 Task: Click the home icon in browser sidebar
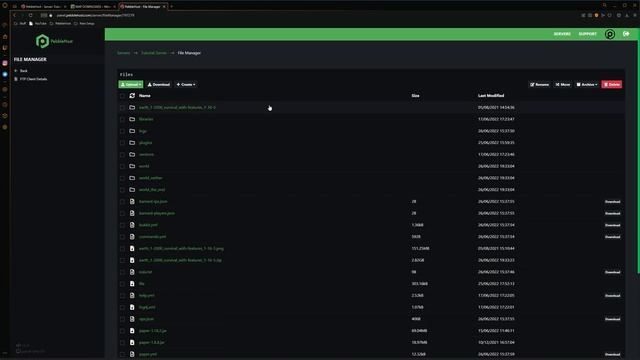[5, 37]
